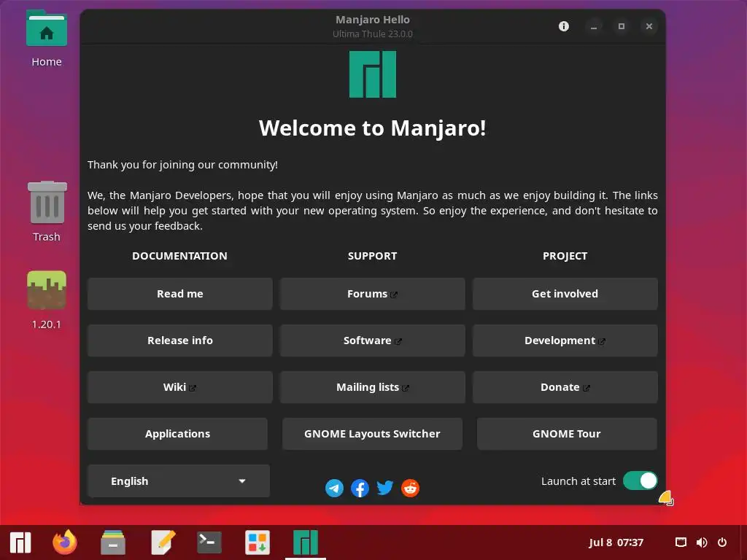Open Mailing lists link
Image resolution: width=747 pixels, height=560 pixels.
pos(373,387)
